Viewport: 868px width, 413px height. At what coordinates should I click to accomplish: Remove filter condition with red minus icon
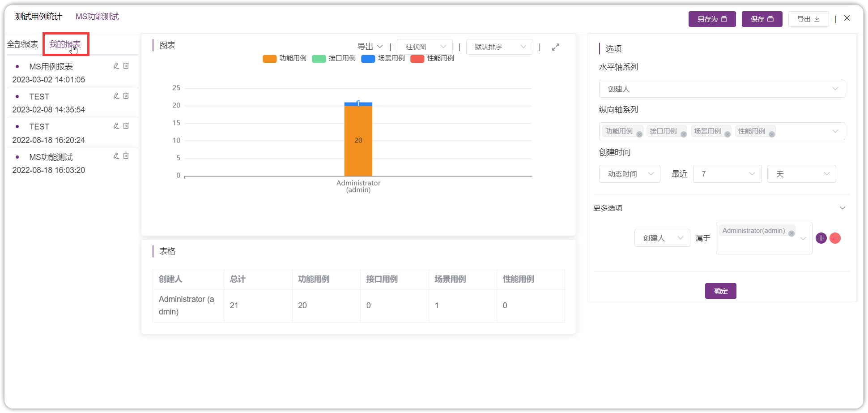click(x=835, y=238)
